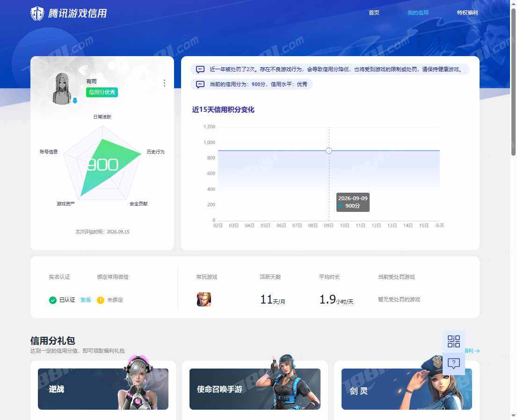Click the 02日 label on chart axis
Image resolution: width=517 pixels, height=420 pixels.
coord(218,225)
